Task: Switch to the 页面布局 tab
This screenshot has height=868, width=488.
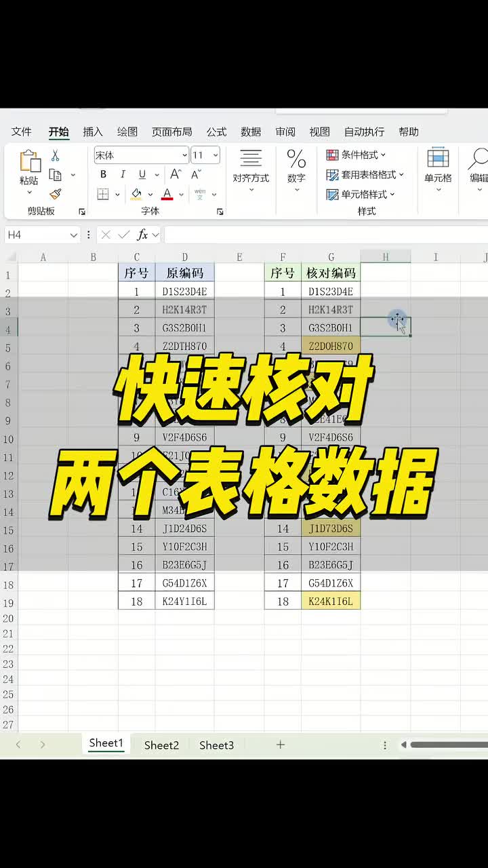Action: [x=171, y=132]
